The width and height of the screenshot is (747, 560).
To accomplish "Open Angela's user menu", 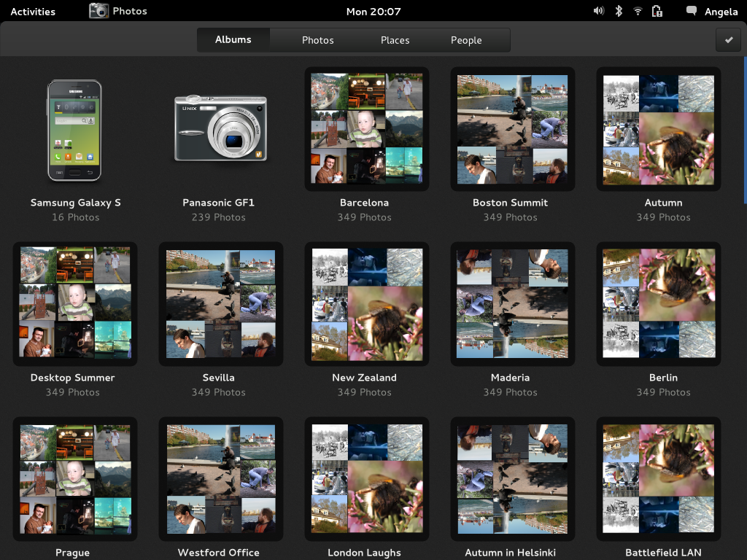I will pyautogui.click(x=722, y=11).
